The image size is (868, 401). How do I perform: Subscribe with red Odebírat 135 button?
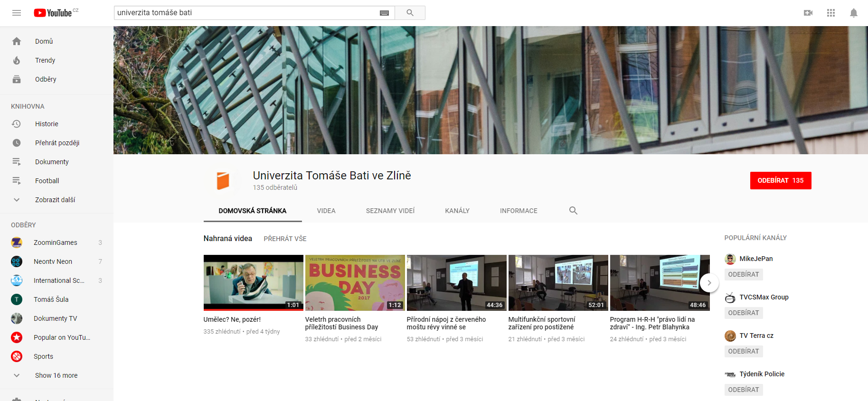pyautogui.click(x=781, y=180)
